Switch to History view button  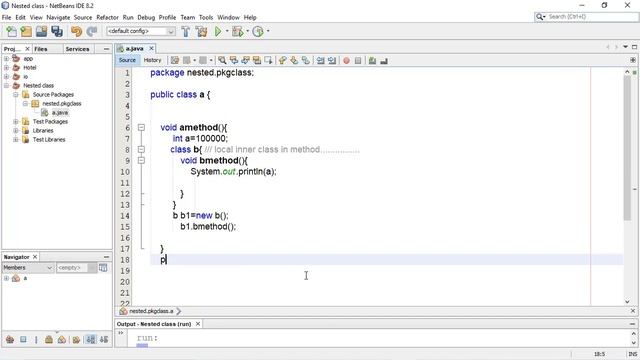(153, 60)
